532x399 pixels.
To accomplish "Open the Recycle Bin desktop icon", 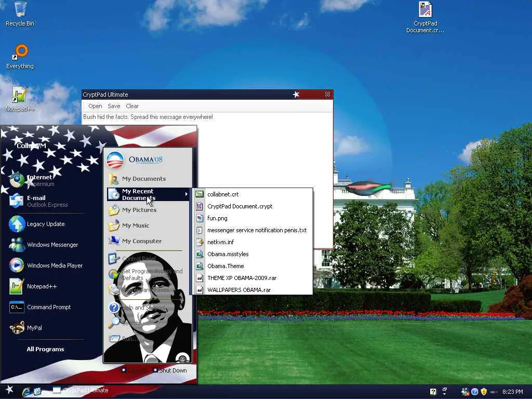I will point(20,14).
